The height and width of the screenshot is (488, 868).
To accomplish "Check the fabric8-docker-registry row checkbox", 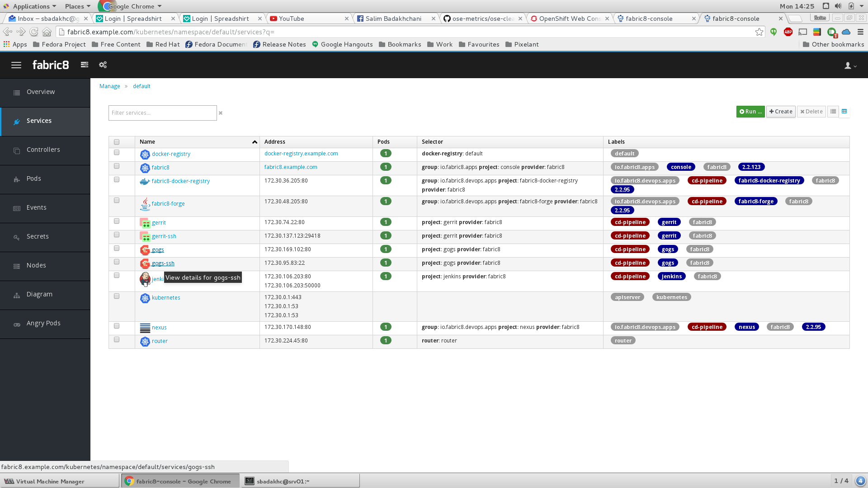I will 117,180.
